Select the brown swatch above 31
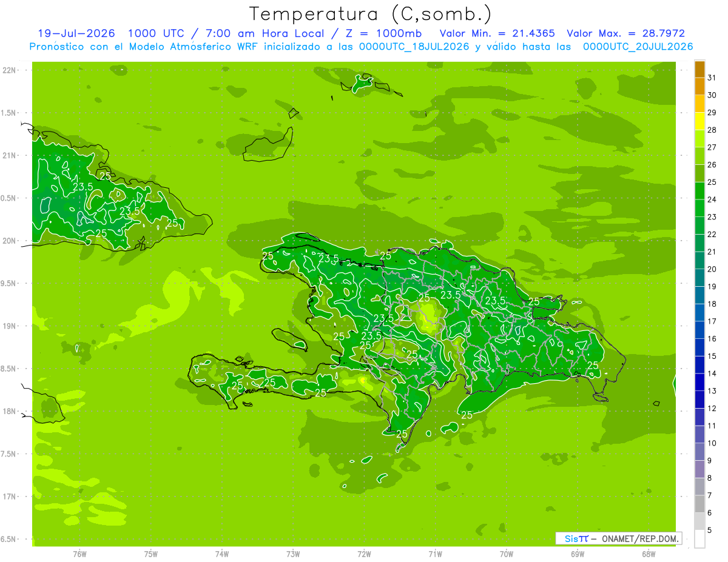Screen dimensions: 728x562 (699, 69)
